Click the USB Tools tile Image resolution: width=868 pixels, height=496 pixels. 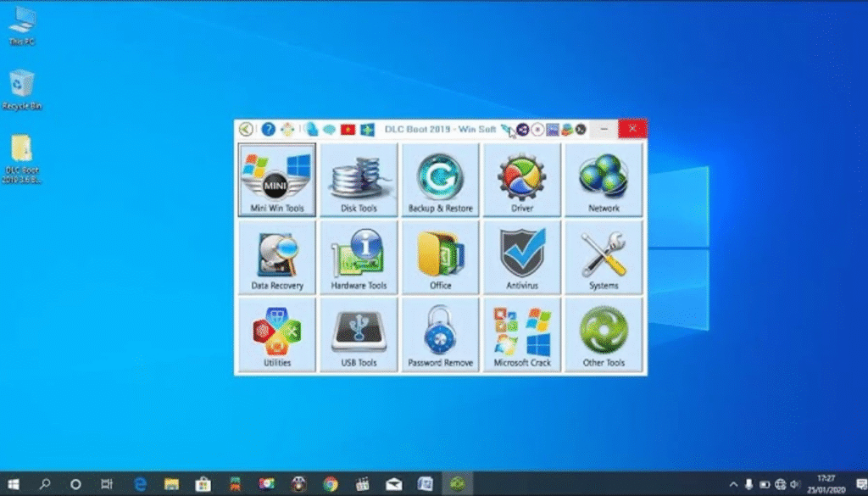pyautogui.click(x=359, y=335)
